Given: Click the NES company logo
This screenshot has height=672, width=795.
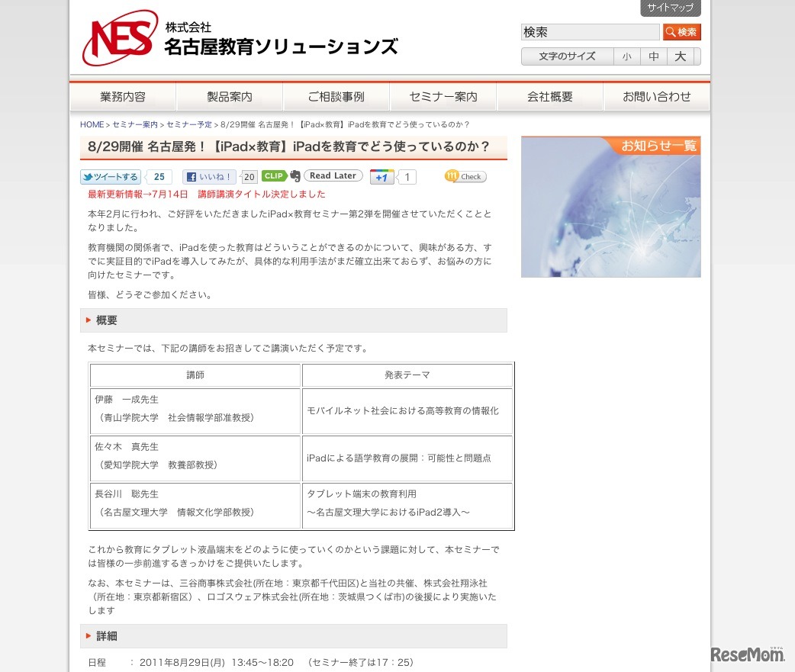Looking at the screenshot, I should (120, 37).
